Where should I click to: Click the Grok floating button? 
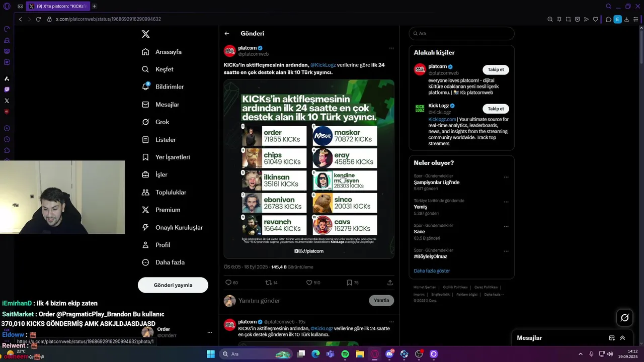(x=625, y=318)
